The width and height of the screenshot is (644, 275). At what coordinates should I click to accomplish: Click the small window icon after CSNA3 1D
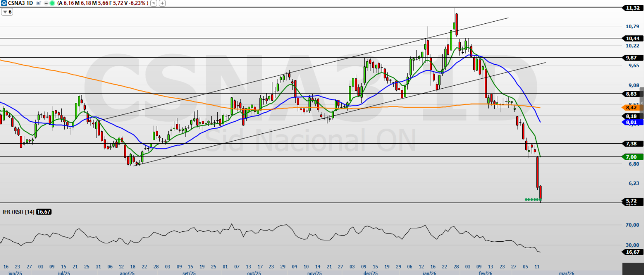pos(39,3)
